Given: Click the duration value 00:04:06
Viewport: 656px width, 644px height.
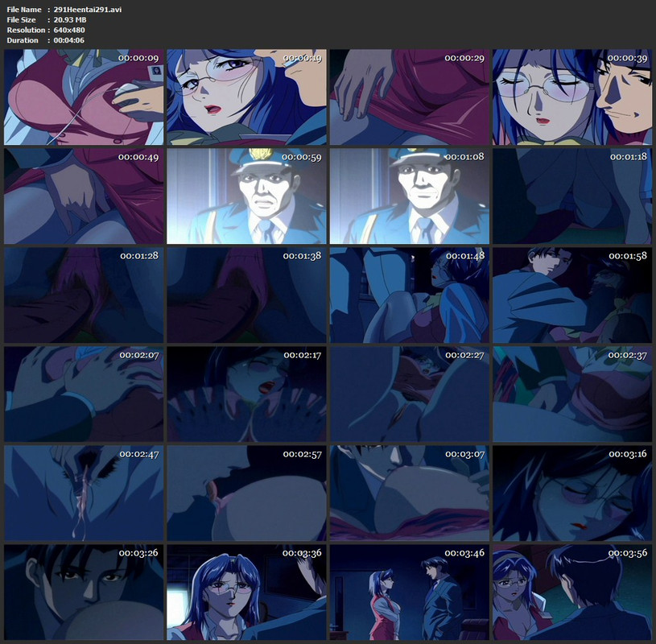Looking at the screenshot, I should (68, 40).
